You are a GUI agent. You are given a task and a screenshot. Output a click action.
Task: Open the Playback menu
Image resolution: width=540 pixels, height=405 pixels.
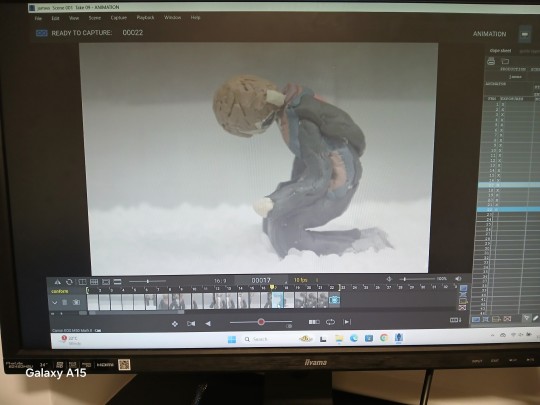pos(145,18)
